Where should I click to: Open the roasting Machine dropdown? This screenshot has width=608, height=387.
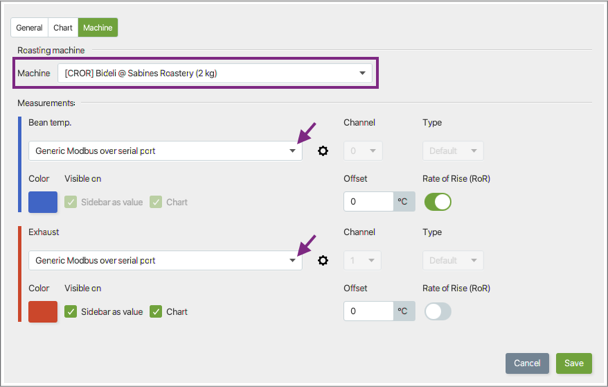point(215,73)
